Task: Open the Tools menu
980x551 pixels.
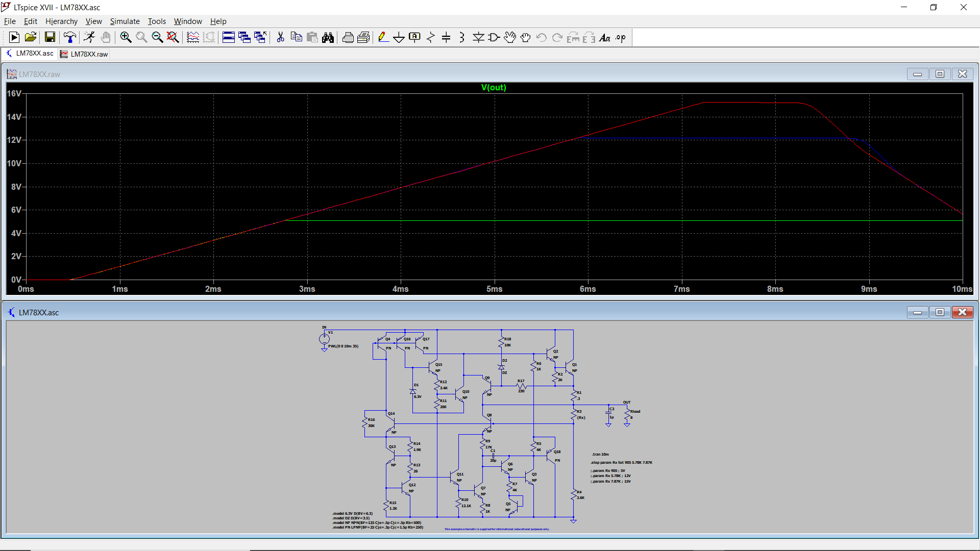Action: pyautogui.click(x=157, y=21)
